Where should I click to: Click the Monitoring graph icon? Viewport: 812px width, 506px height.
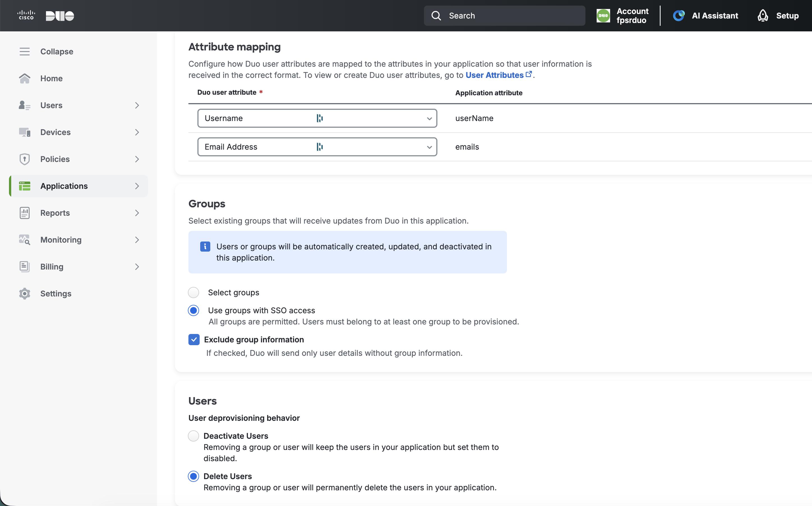coord(24,240)
